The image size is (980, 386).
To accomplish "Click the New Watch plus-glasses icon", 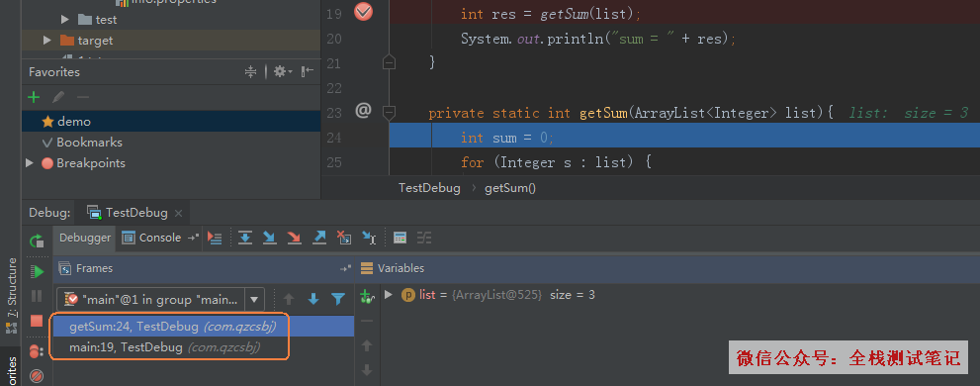I will 367,297.
